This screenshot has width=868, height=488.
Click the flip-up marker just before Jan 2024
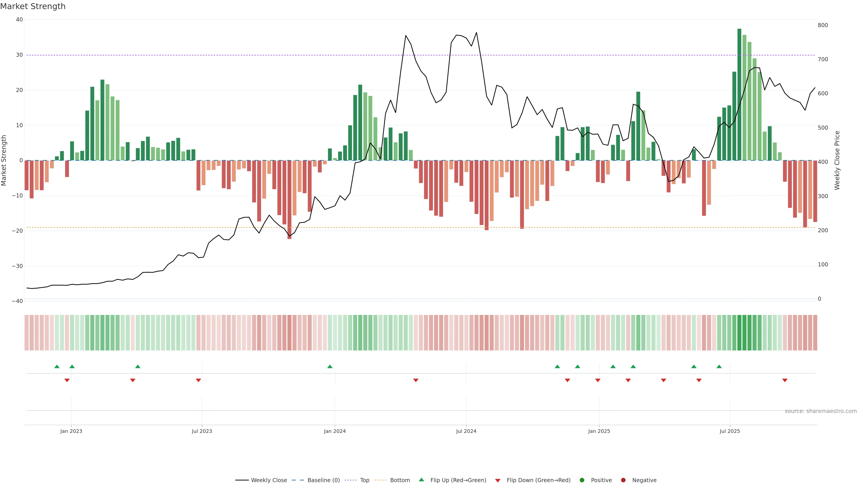tap(330, 366)
